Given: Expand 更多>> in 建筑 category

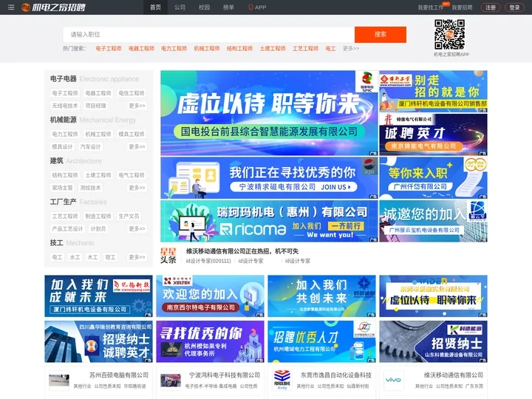Looking at the screenshot, I should pyautogui.click(x=137, y=188).
